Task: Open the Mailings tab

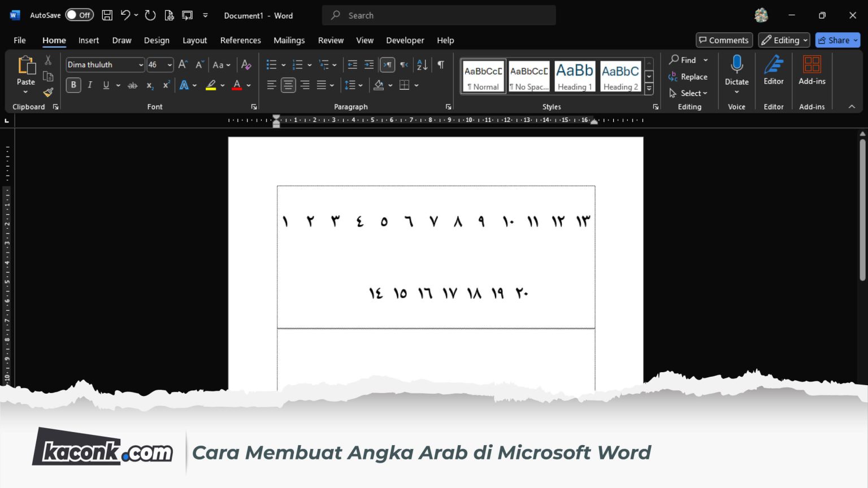Action: [x=289, y=40]
